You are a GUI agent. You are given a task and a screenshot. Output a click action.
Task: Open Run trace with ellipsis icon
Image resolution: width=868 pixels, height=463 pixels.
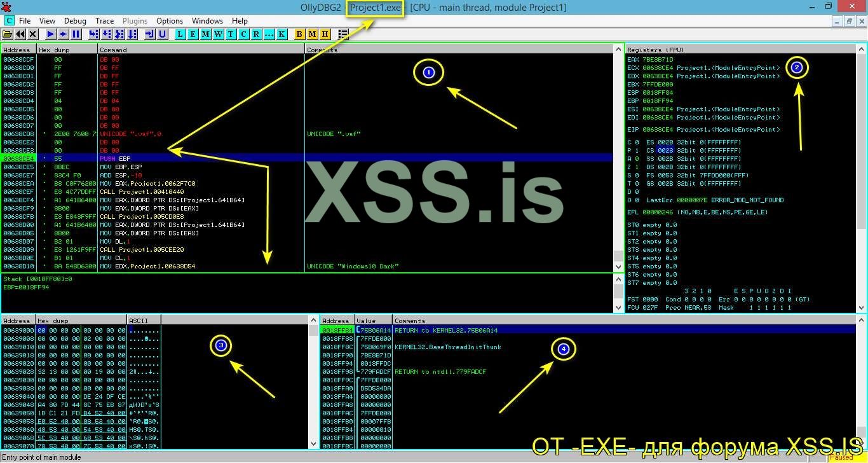pyautogui.click(x=269, y=34)
